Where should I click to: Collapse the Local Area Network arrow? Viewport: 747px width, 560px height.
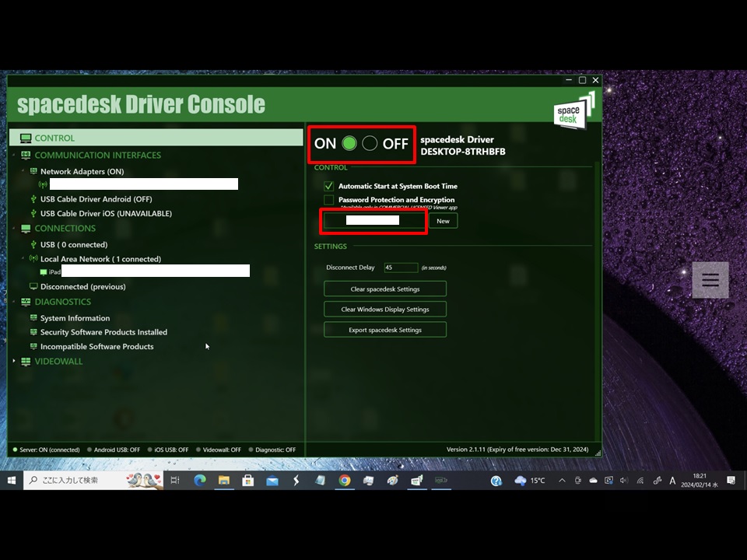click(x=23, y=258)
